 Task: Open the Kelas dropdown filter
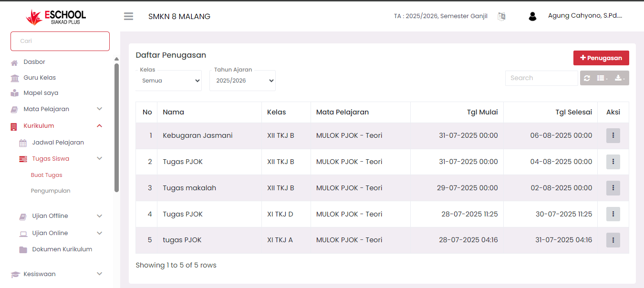[169, 81]
